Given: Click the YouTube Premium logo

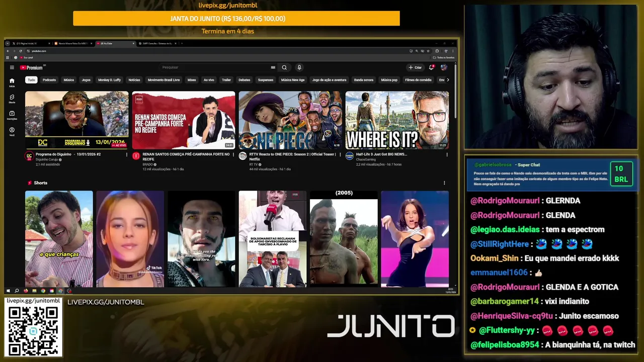Looking at the screenshot, I should [32, 67].
